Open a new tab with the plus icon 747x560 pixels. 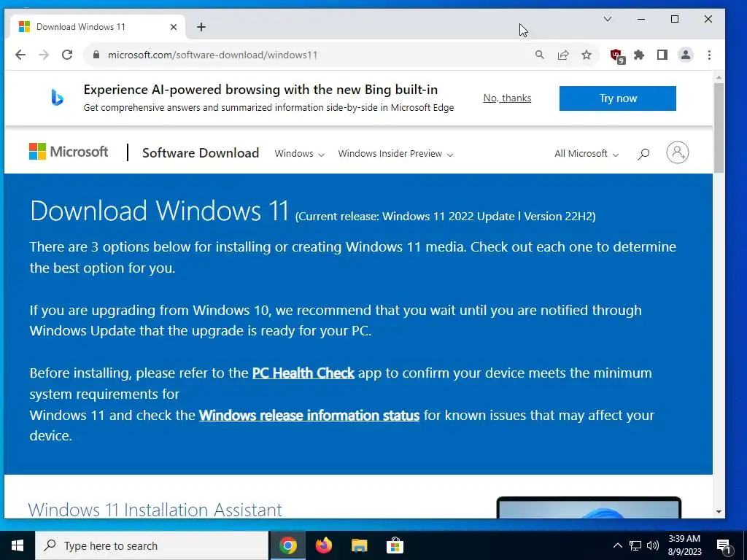pos(201,27)
